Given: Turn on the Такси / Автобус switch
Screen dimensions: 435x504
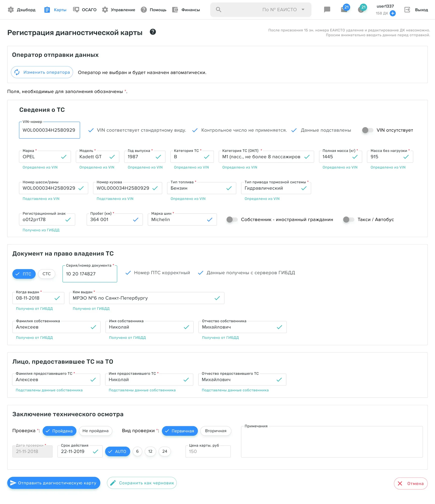Looking at the screenshot, I should point(348,220).
